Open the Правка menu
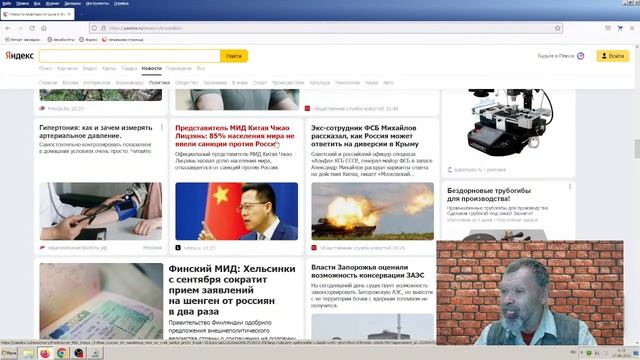640x360 pixels. click(22, 3)
